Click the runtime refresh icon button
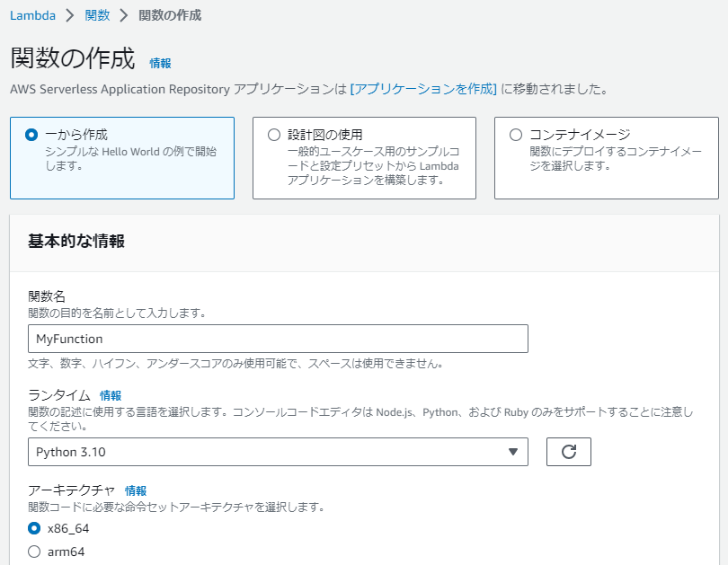 click(568, 451)
